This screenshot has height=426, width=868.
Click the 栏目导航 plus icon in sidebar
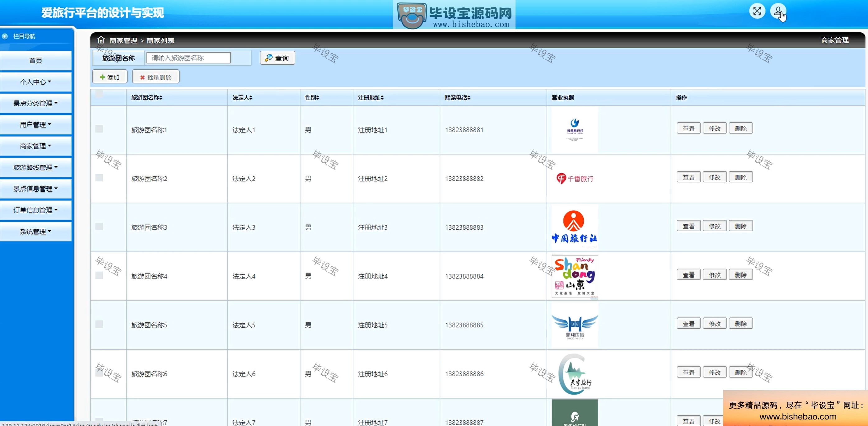(5, 36)
